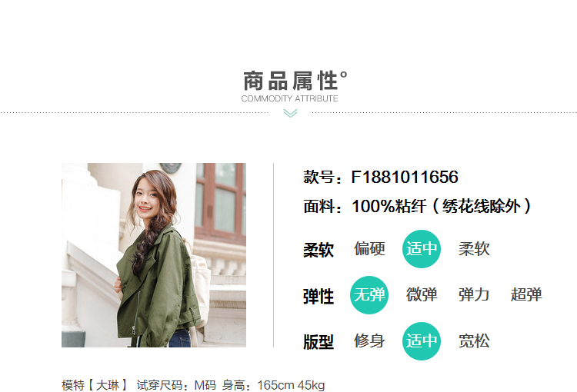Click the style number F1881011656
This screenshot has width=577, height=392.
405,177
